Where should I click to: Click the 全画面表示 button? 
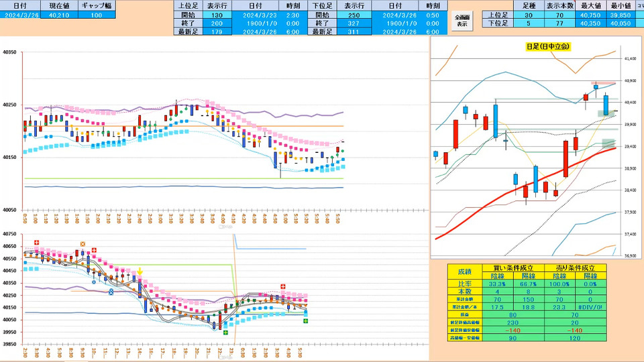(462, 21)
